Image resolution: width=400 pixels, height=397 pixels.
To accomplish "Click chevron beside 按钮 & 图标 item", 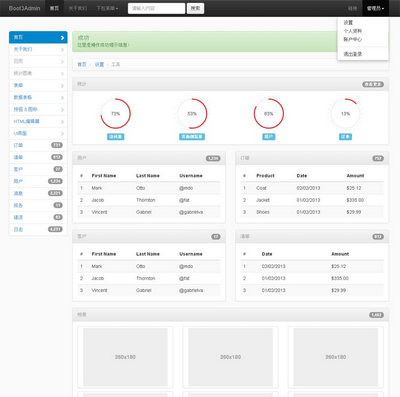I will (62, 110).
